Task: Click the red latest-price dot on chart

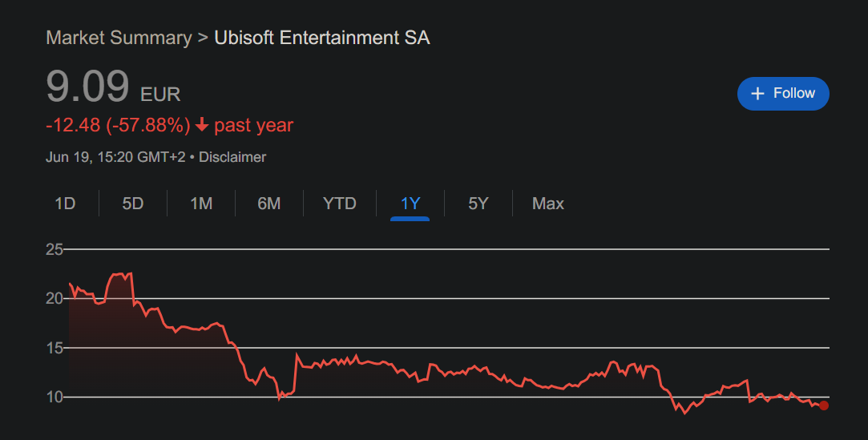Action: pos(824,406)
